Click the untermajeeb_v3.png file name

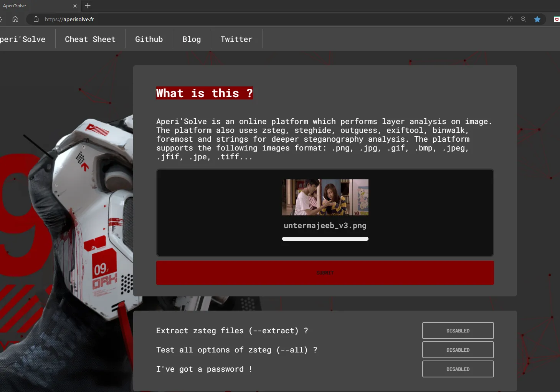(325, 225)
